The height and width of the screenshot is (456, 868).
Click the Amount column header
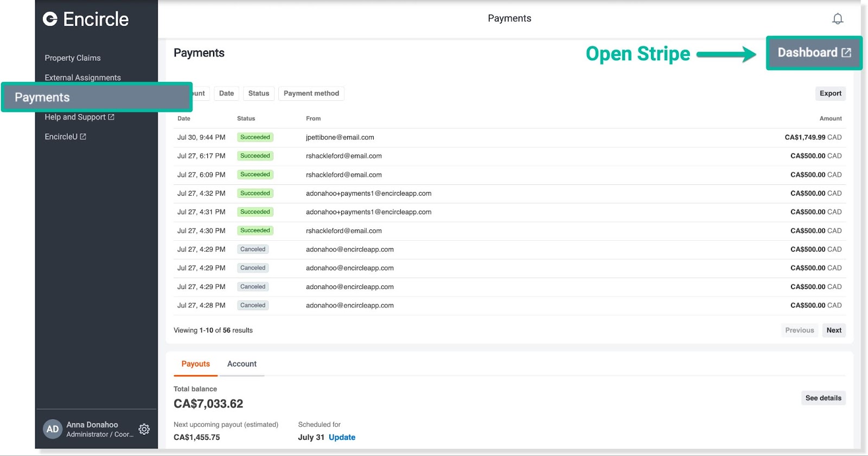(x=831, y=118)
